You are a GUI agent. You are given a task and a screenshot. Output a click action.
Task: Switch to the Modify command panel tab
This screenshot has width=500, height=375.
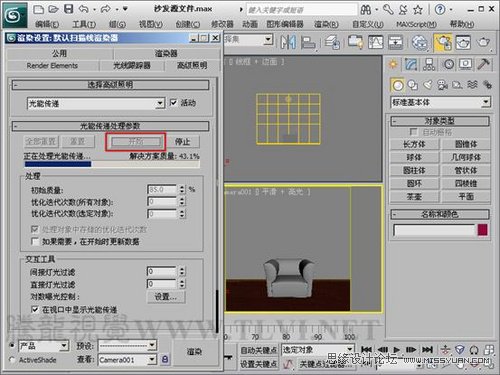coord(411,64)
